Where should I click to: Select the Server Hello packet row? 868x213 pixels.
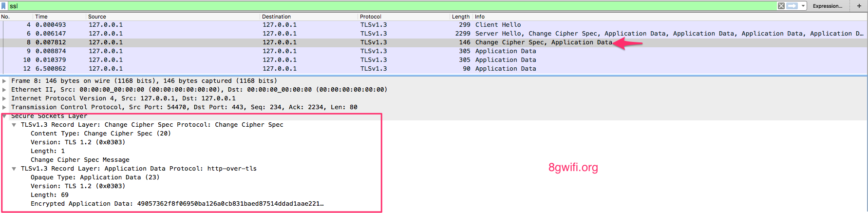(x=434, y=34)
